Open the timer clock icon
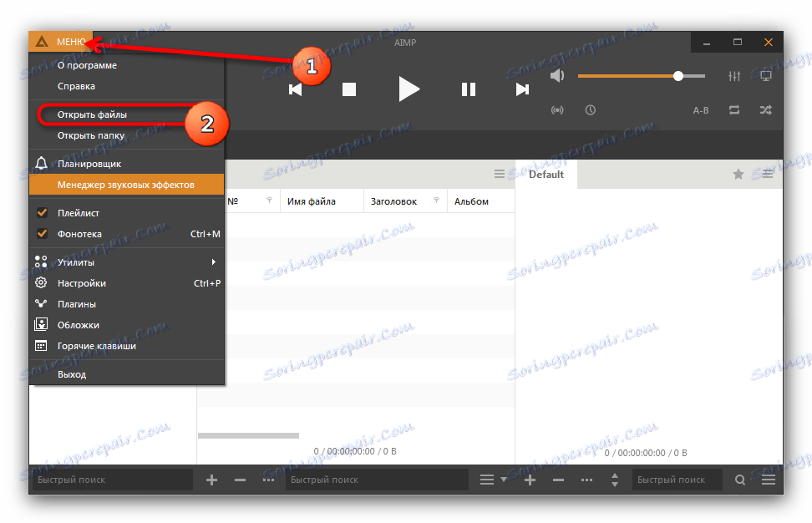The image size is (812, 523). coord(591,109)
